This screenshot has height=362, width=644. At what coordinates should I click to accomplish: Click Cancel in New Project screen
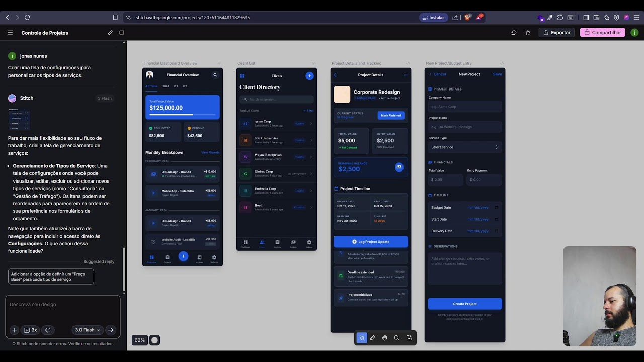click(x=437, y=74)
